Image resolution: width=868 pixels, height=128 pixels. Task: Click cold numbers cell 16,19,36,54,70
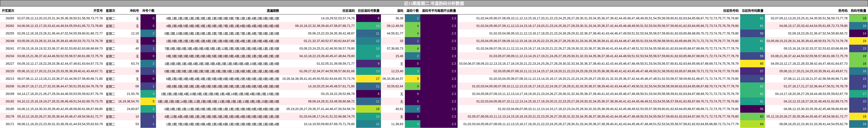click(x=128, y=101)
